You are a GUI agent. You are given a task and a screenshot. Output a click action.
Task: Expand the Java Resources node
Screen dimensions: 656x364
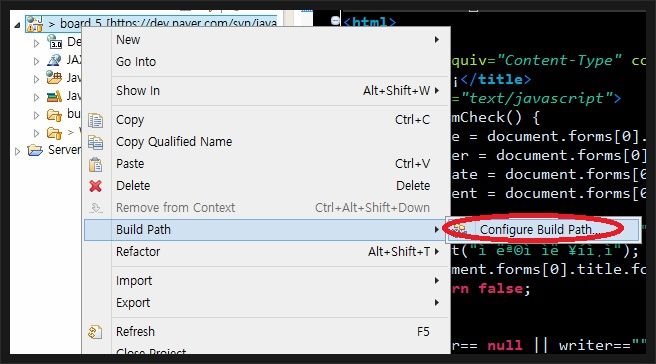click(36, 79)
